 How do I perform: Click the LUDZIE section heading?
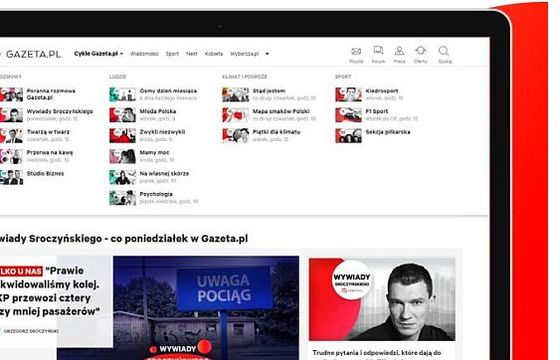click(118, 77)
